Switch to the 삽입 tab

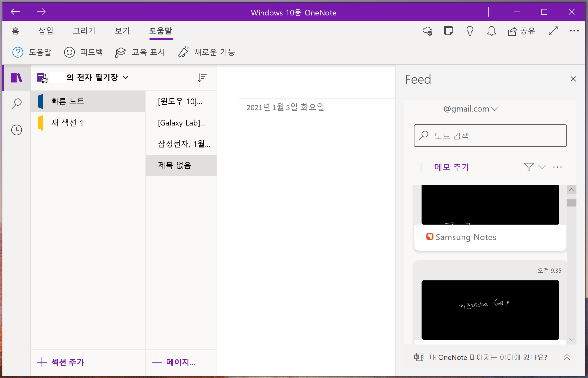coord(46,31)
